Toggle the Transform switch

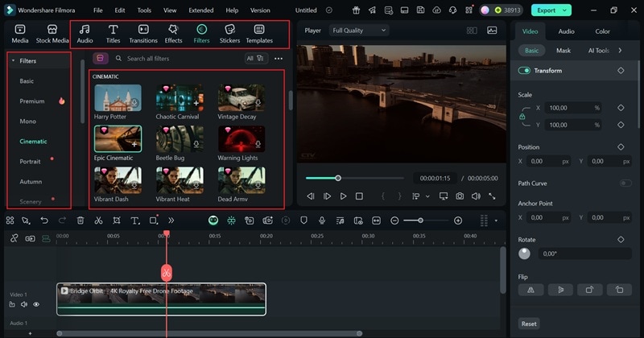[524, 71]
